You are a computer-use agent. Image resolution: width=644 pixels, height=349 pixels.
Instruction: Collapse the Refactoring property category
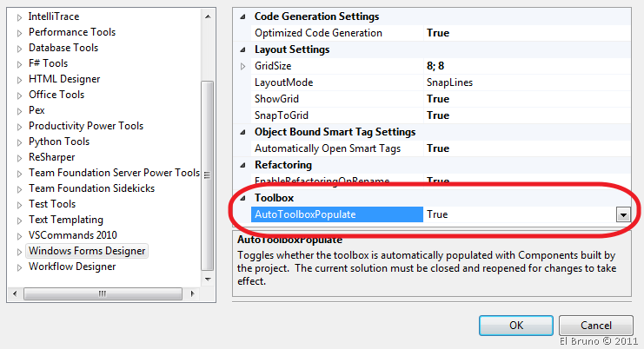pyautogui.click(x=242, y=165)
